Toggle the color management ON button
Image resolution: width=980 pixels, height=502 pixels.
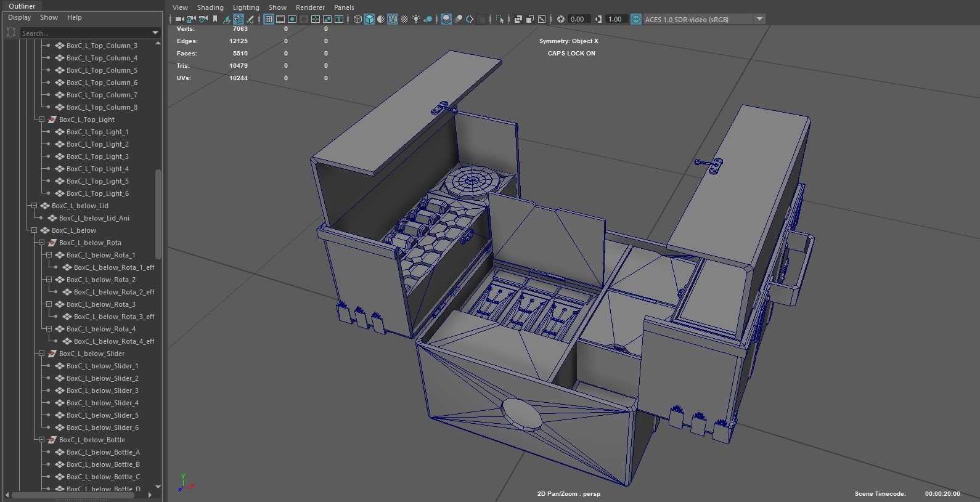(635, 19)
